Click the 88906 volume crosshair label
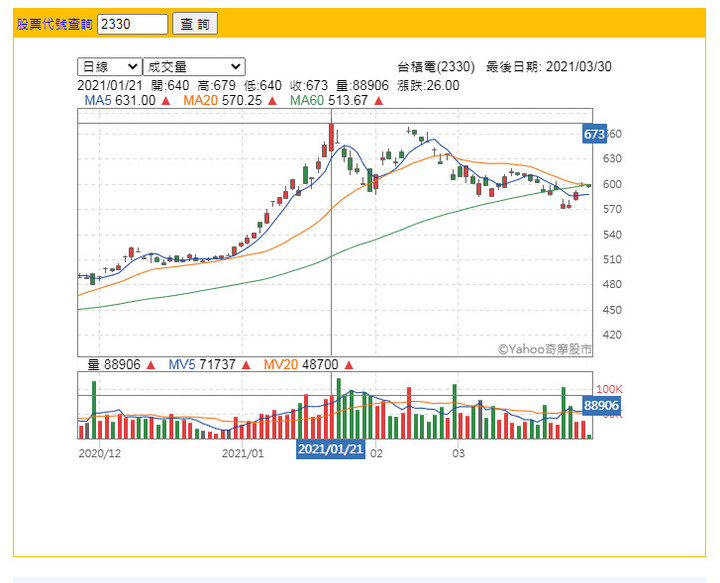Viewport: 720px width, 583px height. (x=602, y=406)
